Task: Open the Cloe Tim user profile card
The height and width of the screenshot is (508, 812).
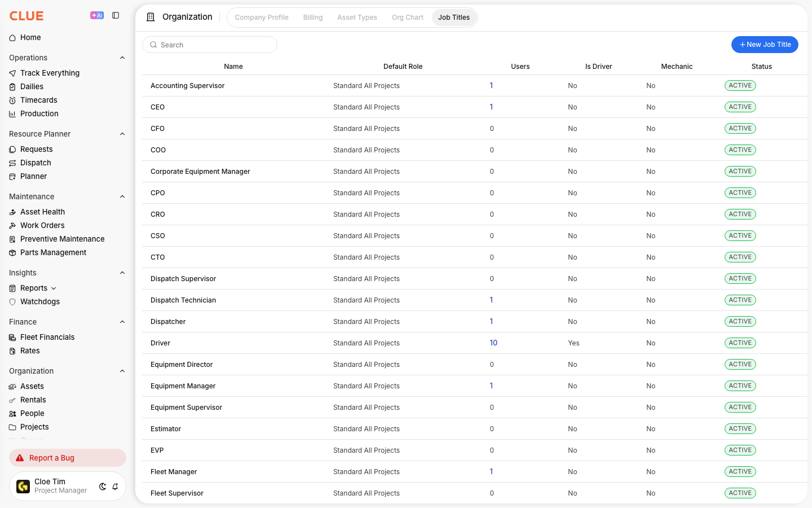Action: (x=68, y=486)
